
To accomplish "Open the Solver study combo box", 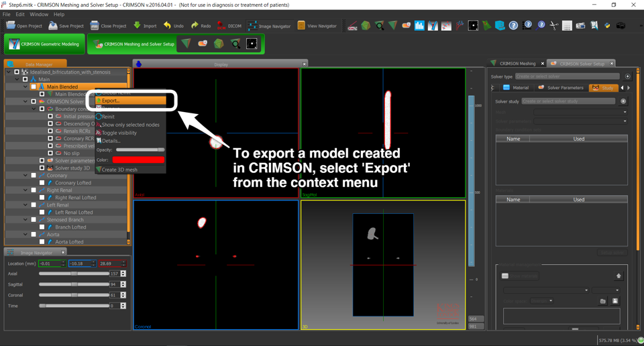I will (568, 101).
